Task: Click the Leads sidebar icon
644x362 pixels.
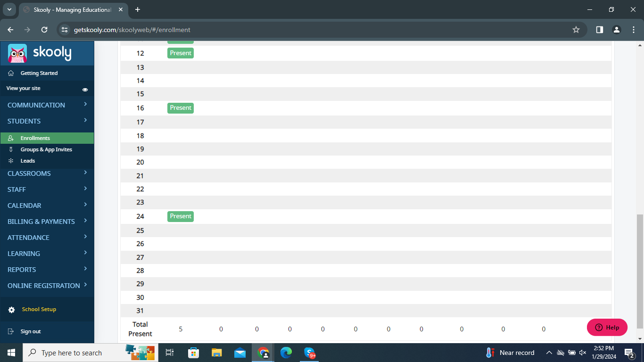Action: click(x=11, y=161)
